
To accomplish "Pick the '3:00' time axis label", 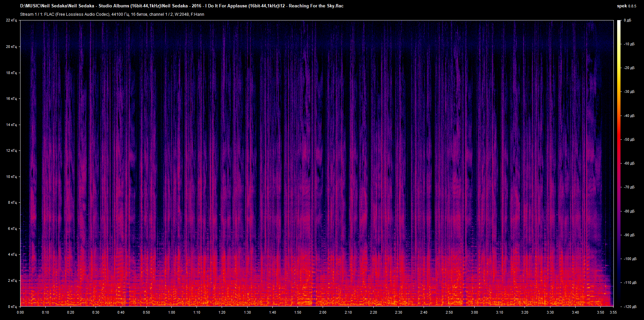I will (475, 312).
